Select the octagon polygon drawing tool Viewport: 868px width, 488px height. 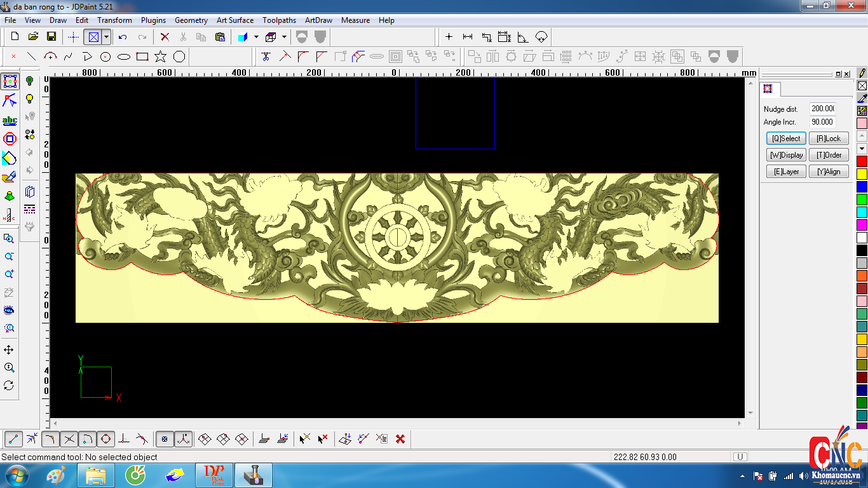179,57
